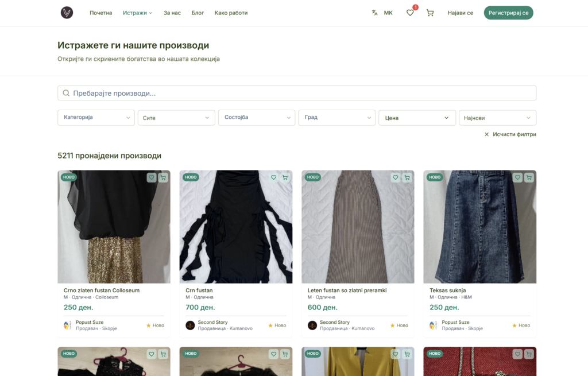Open the Истражи navigation menu
The width and height of the screenshot is (588, 376).
[x=137, y=13]
